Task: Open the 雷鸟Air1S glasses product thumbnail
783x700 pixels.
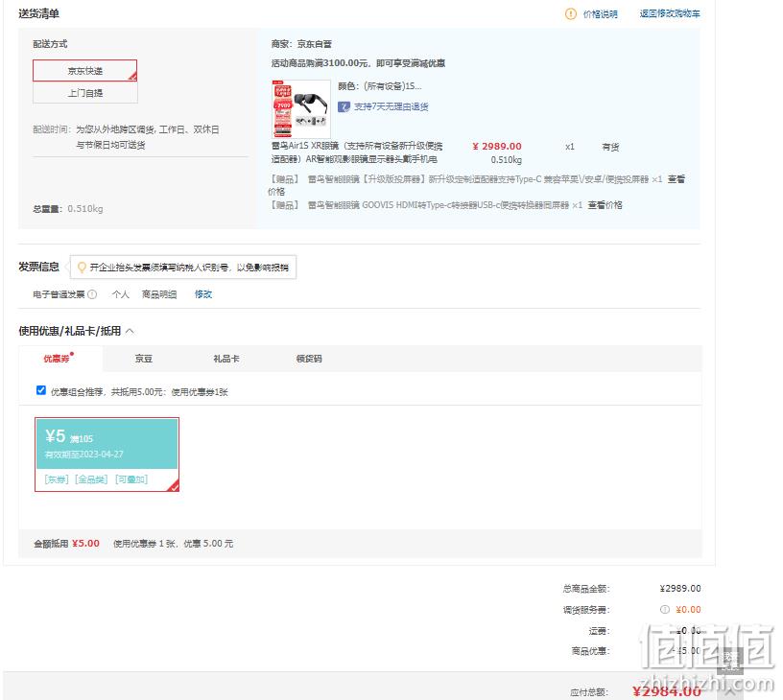Action: tap(301, 108)
